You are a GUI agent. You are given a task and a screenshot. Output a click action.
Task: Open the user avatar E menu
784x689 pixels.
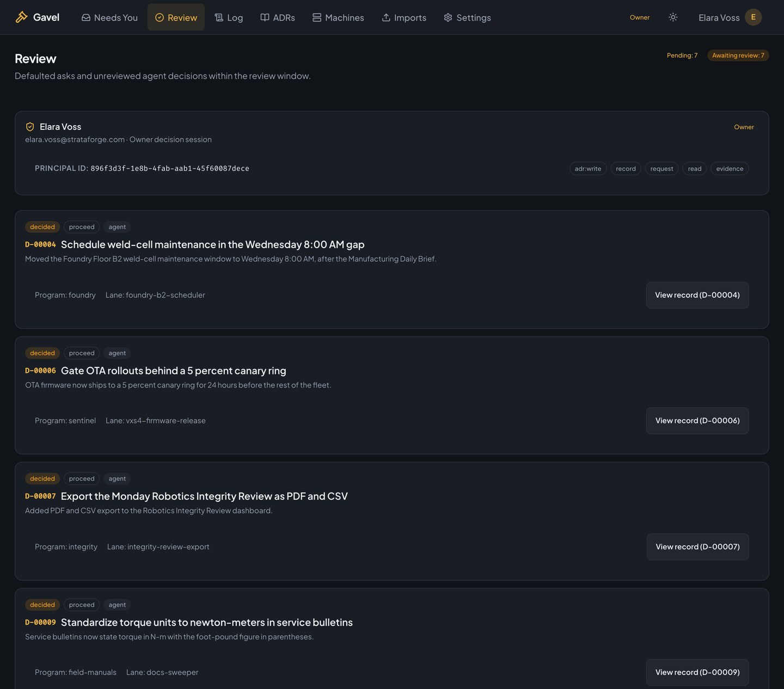coord(753,17)
